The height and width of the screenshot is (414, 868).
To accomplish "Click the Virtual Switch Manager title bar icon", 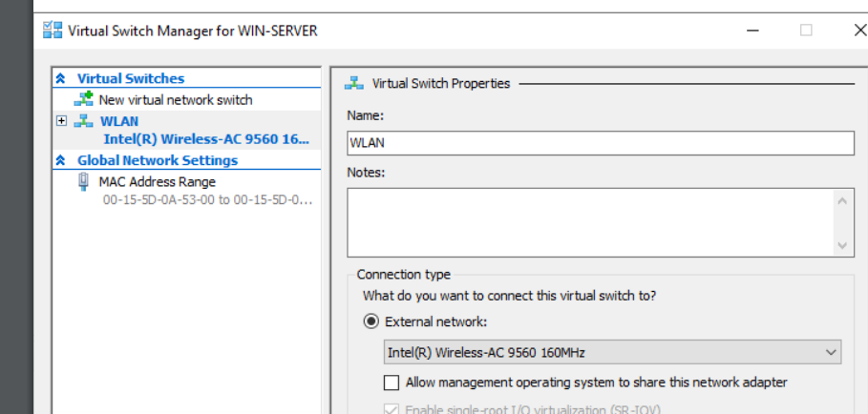I will coord(53,31).
